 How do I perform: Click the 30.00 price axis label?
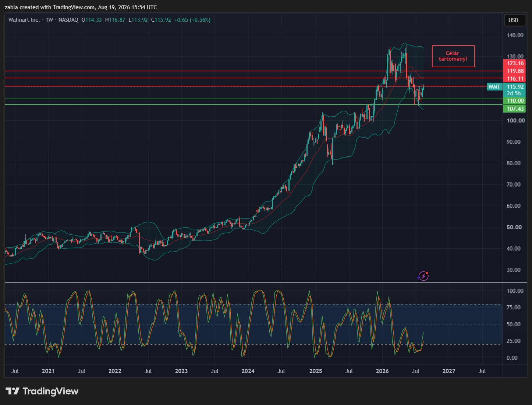coord(514,270)
